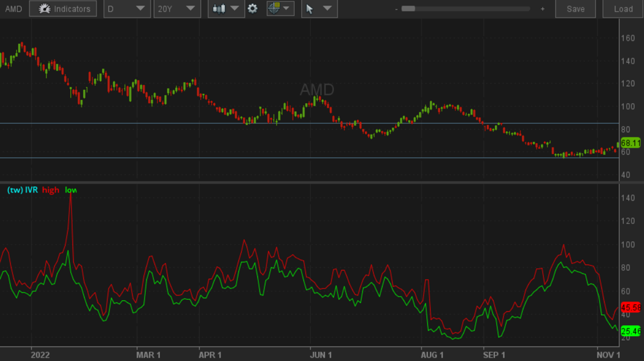Screen dimensions: 644x361
Task: Expand the chart style dropdown arrow
Action: click(x=235, y=9)
